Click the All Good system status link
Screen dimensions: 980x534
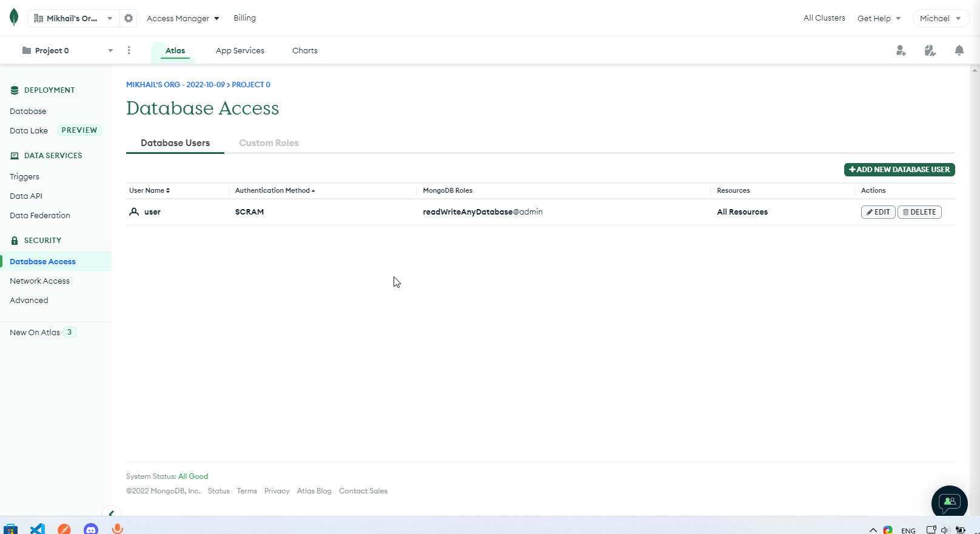(x=193, y=476)
